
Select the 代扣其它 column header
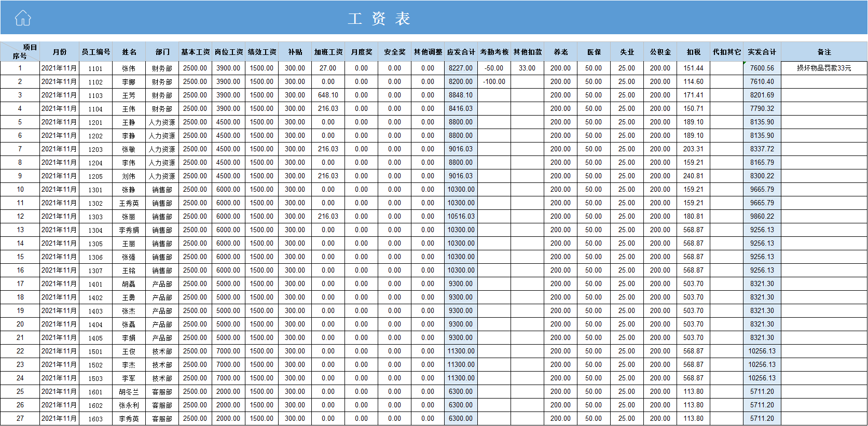click(727, 52)
